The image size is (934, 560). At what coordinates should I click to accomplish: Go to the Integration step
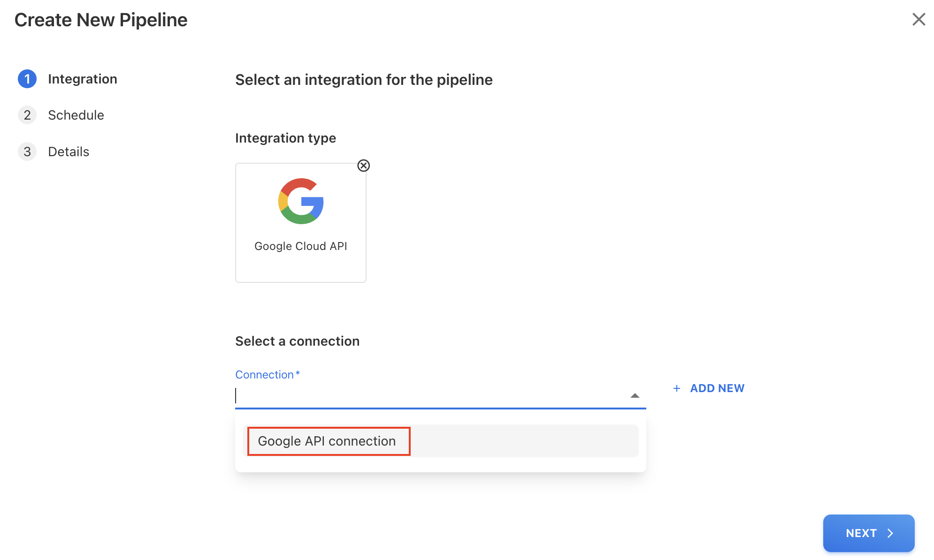[x=83, y=79]
